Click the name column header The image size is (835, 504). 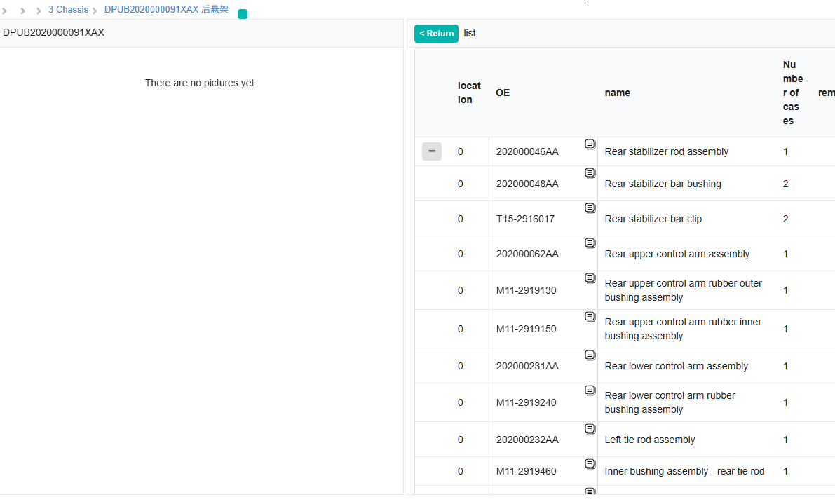617,93
